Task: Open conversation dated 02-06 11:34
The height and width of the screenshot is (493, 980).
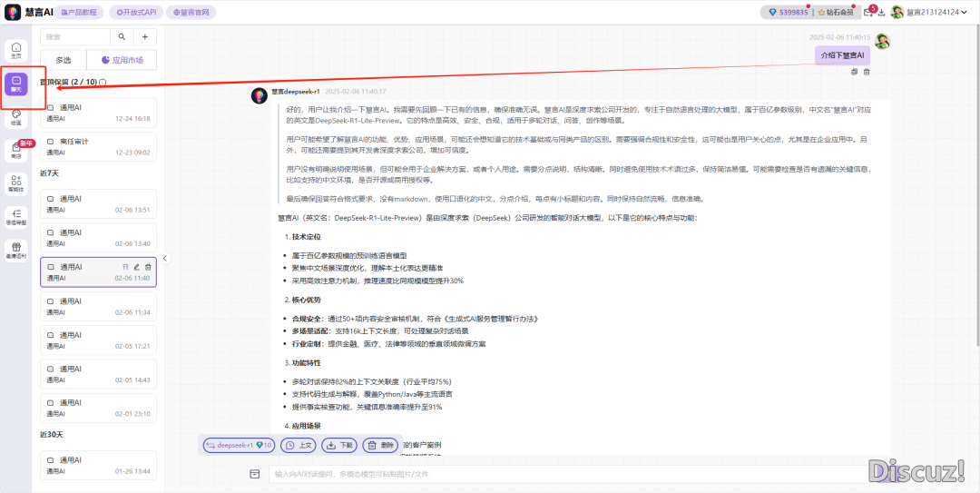Action: 98,306
